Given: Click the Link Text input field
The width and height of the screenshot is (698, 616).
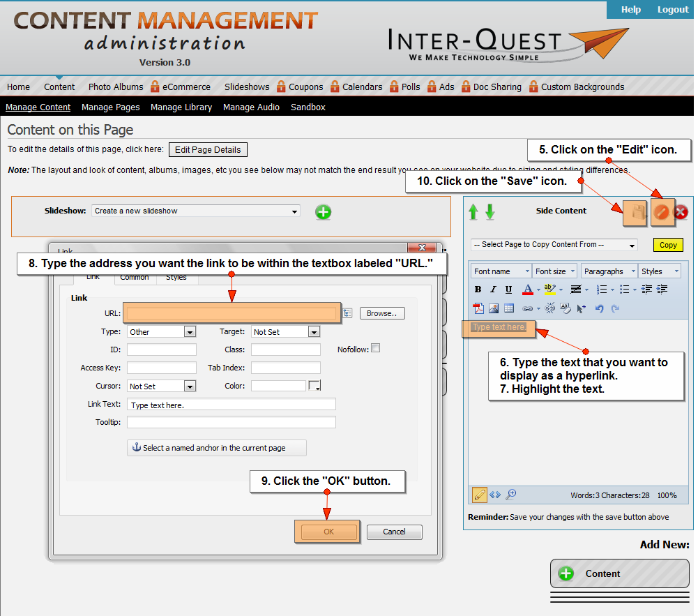Looking at the screenshot, I should click(x=231, y=405).
